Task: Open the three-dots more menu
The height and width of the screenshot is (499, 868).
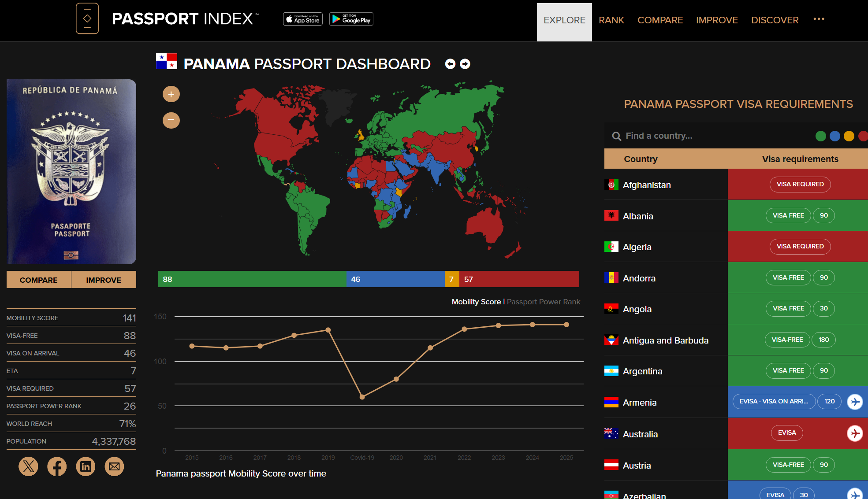Action: tap(819, 19)
